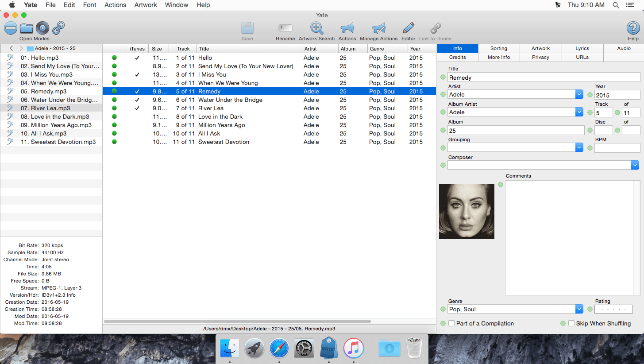The height and width of the screenshot is (364, 644).
Task: Switch to the Lyrics tab
Action: [x=582, y=48]
